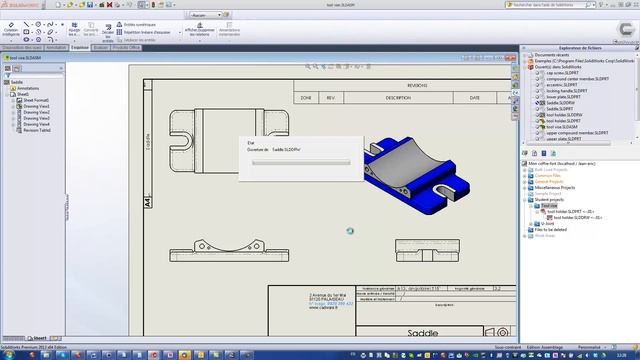Click Linear sketch pattern (Répétition linéaire) tool
This screenshot has height=360, width=640.
click(144, 32)
